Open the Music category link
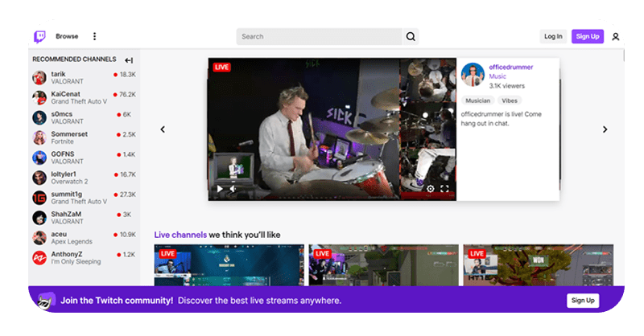The height and width of the screenshot is (336, 644). (497, 76)
